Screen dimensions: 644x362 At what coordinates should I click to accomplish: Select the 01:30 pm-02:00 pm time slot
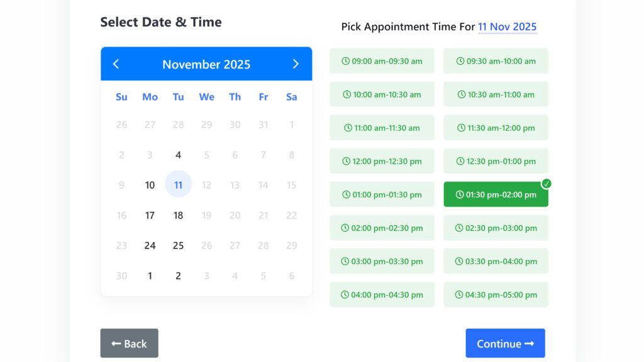pos(496,195)
